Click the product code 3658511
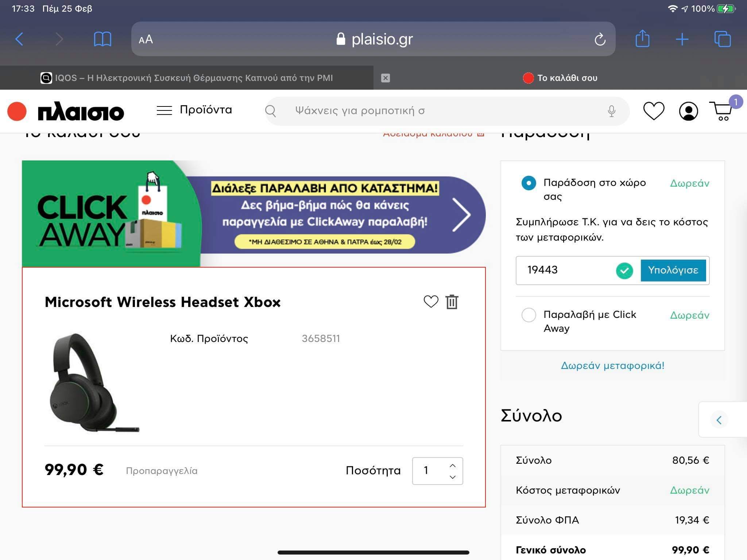The width and height of the screenshot is (747, 560). (x=321, y=338)
